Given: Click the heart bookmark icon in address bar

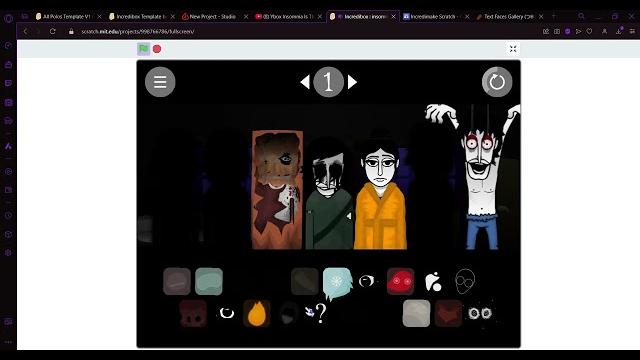Looking at the screenshot, I should pos(589,31).
